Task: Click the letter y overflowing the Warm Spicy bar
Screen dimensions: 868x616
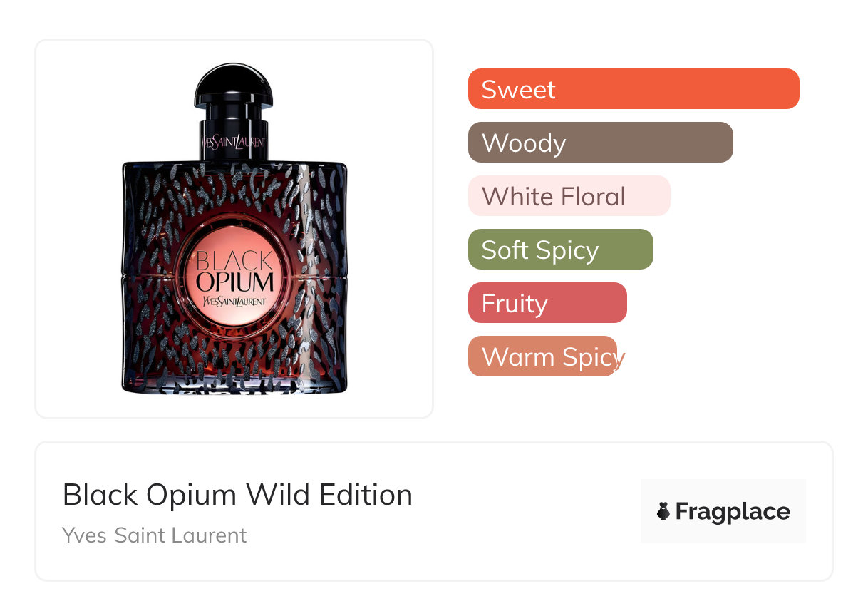Action: pos(621,359)
